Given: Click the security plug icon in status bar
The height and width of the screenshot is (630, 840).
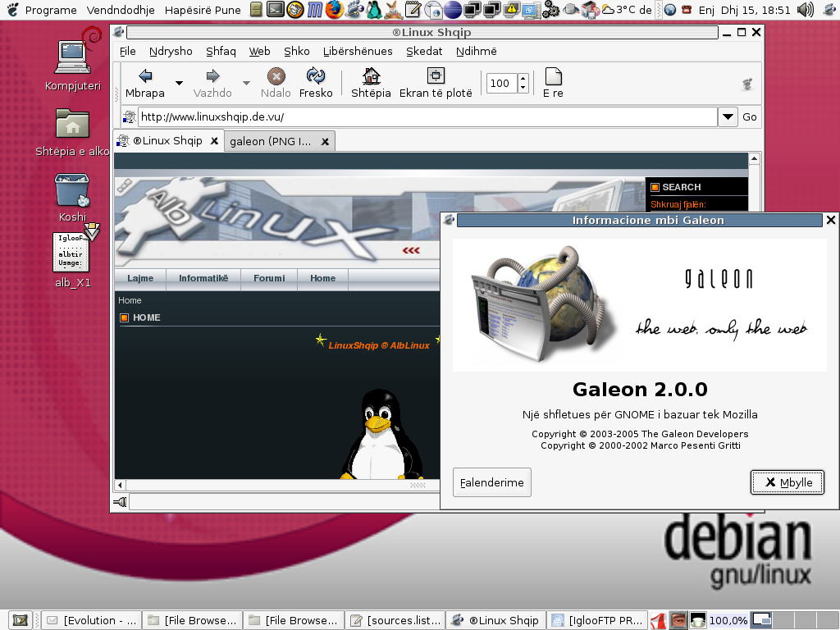Looking at the screenshot, I should [120, 501].
